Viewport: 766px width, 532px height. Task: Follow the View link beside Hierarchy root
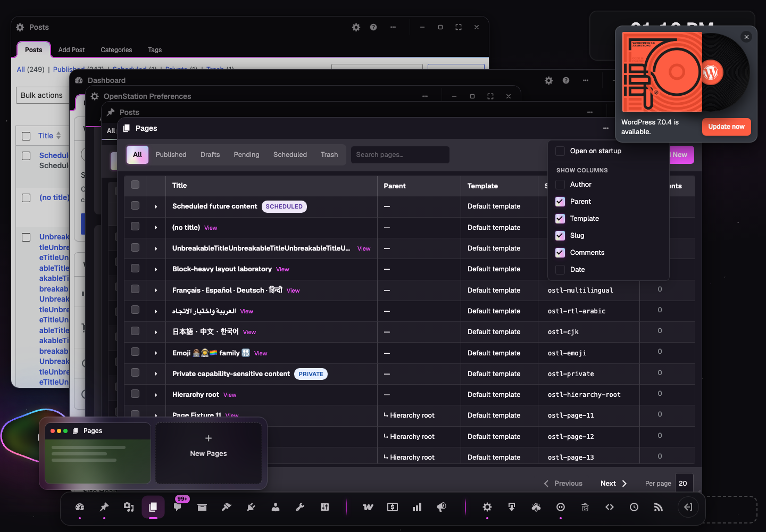click(230, 395)
